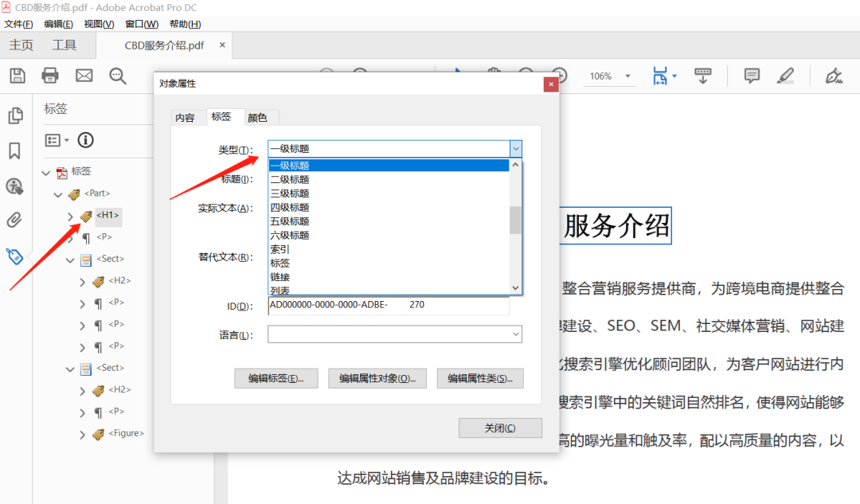
Task: Open the 窗口 menu
Action: coord(140,24)
